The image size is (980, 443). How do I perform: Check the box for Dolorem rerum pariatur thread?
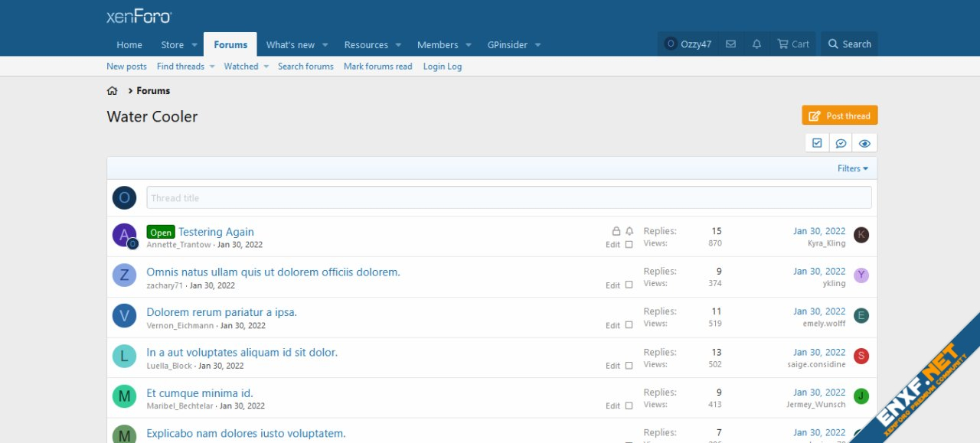[629, 325]
